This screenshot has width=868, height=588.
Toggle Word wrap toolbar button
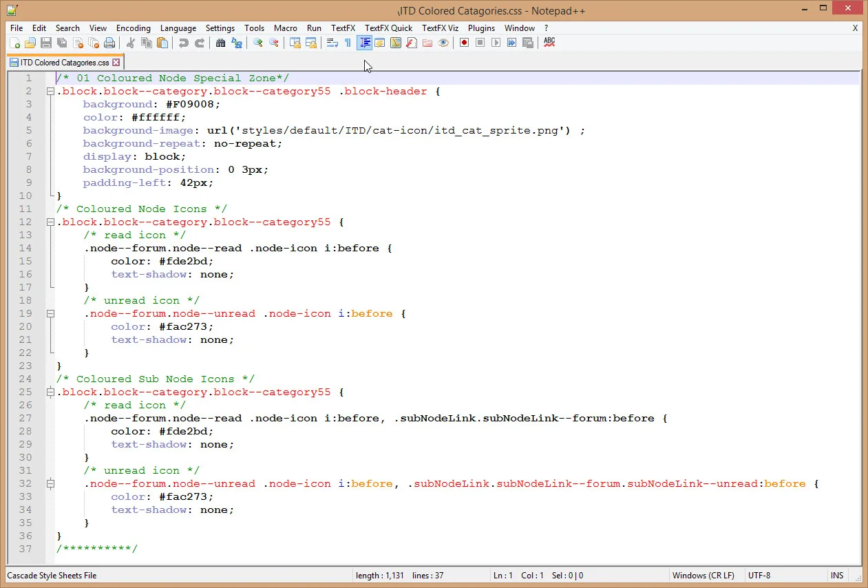tap(332, 43)
